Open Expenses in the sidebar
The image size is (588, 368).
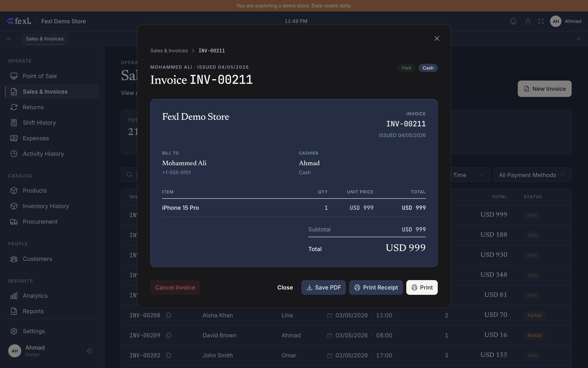point(52,138)
